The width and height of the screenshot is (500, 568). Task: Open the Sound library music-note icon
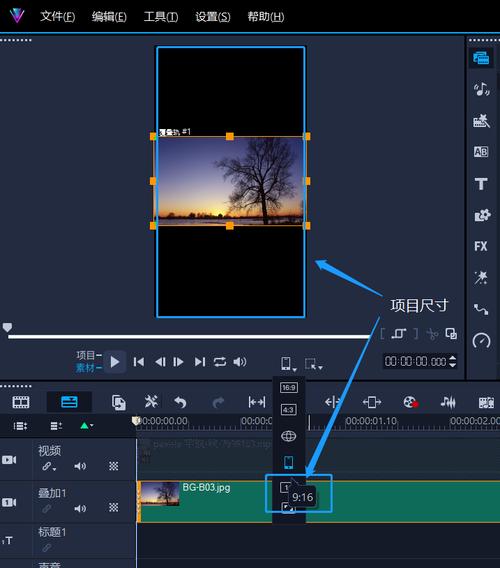click(x=481, y=89)
